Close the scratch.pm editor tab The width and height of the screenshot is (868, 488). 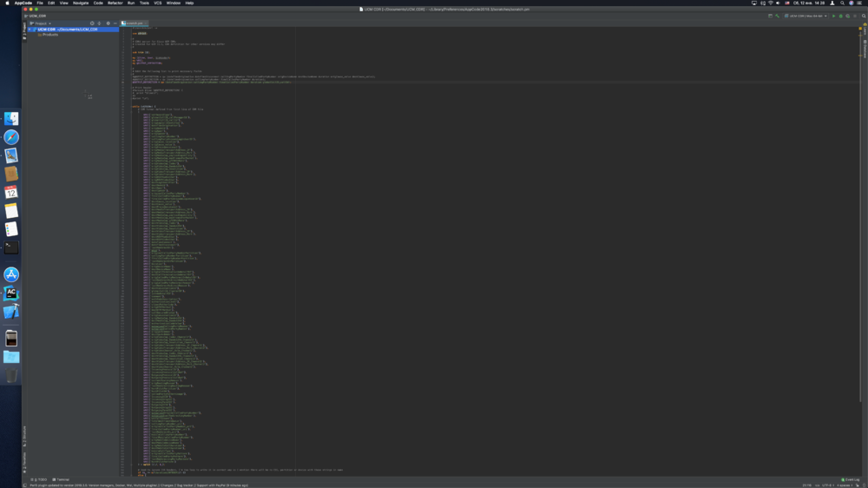pyautogui.click(x=146, y=23)
